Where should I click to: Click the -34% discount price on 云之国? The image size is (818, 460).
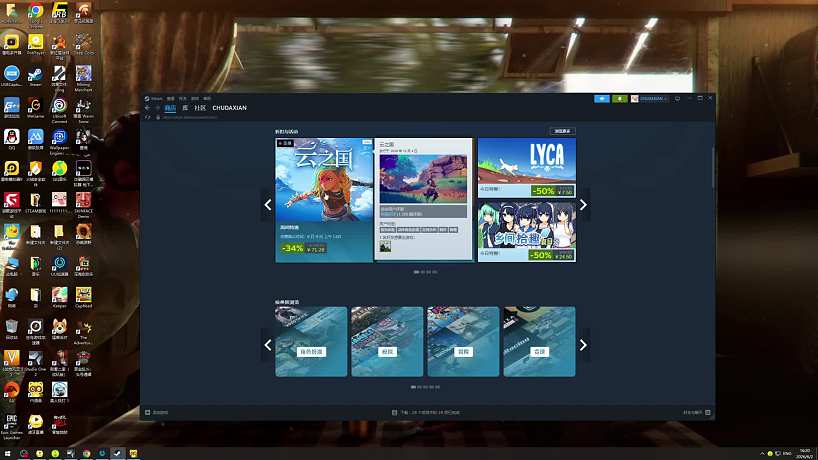pyautogui.click(x=304, y=248)
